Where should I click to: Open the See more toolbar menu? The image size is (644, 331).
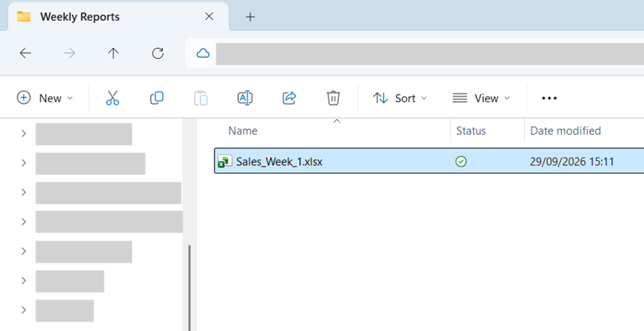[549, 98]
